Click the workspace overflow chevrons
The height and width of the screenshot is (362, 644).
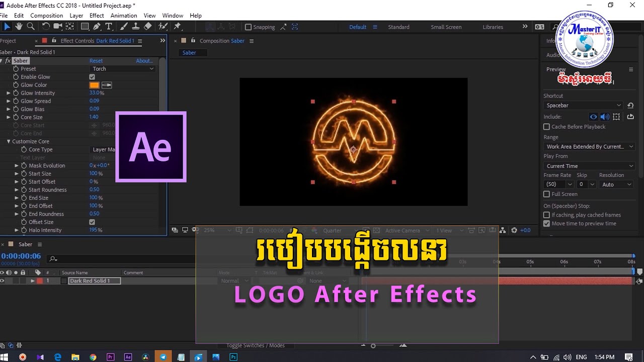pyautogui.click(x=525, y=27)
